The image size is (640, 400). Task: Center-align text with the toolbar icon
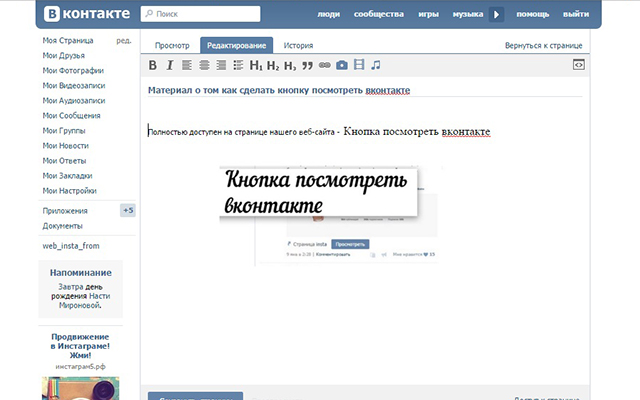204,65
